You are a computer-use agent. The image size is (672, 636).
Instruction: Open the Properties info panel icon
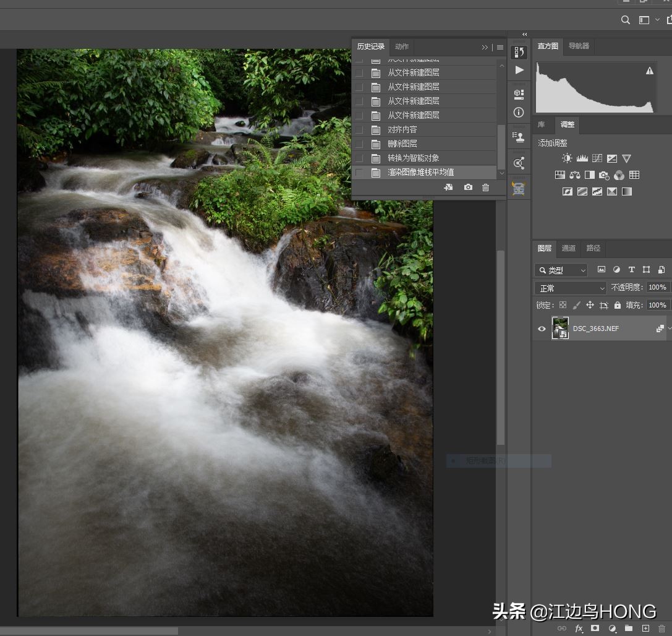519,113
